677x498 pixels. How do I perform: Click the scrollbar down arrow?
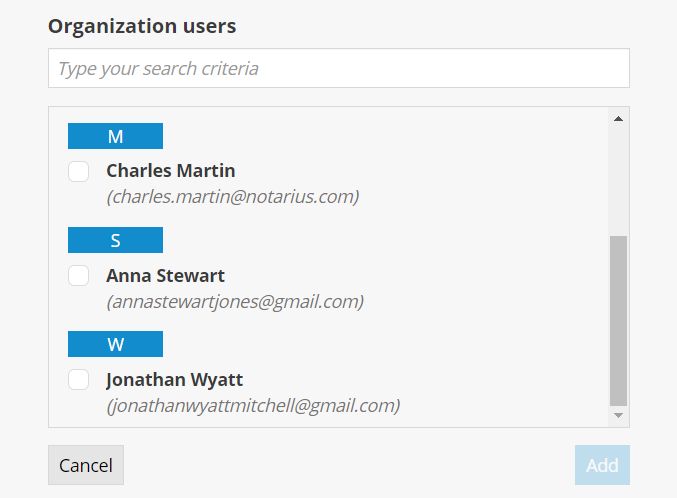pyautogui.click(x=618, y=415)
